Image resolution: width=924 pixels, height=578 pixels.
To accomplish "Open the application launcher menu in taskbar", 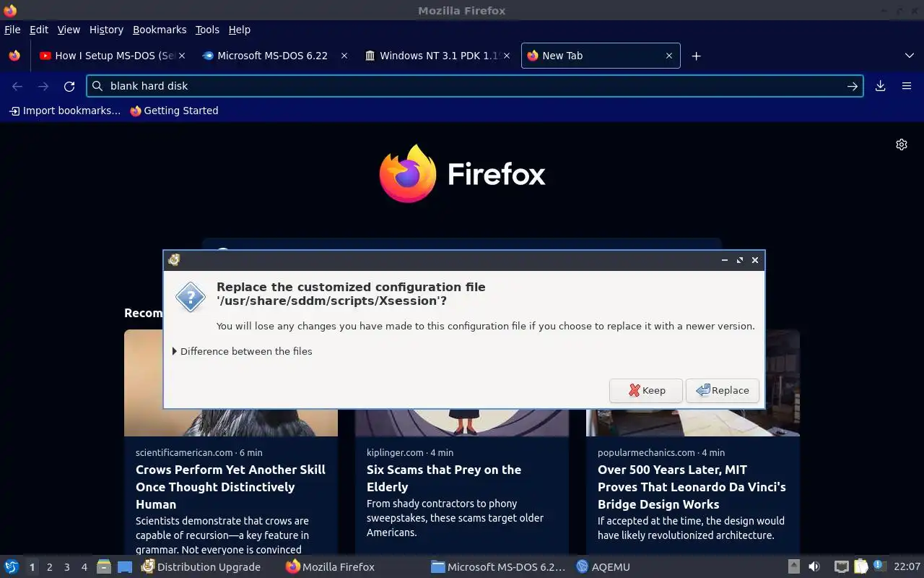I will click(x=12, y=567).
